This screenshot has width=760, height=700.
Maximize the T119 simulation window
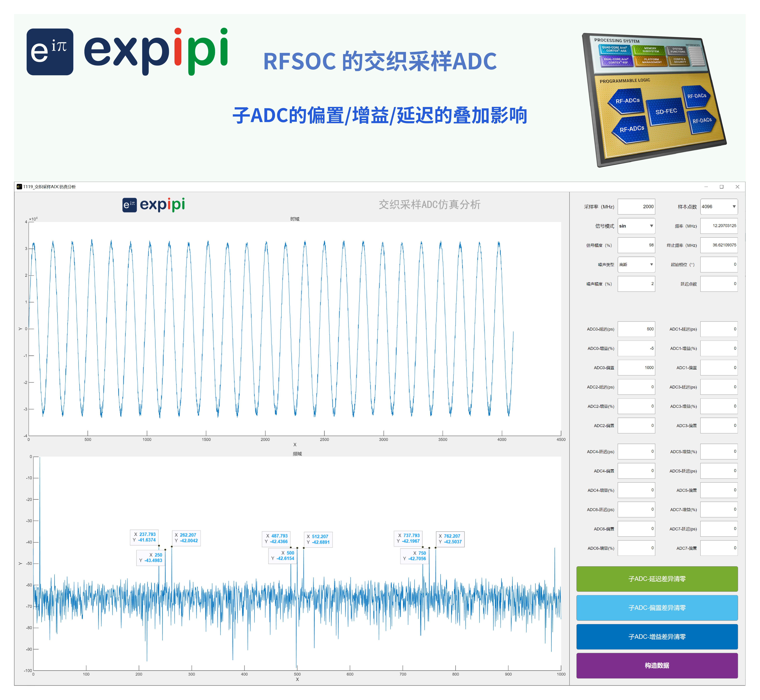click(x=721, y=187)
